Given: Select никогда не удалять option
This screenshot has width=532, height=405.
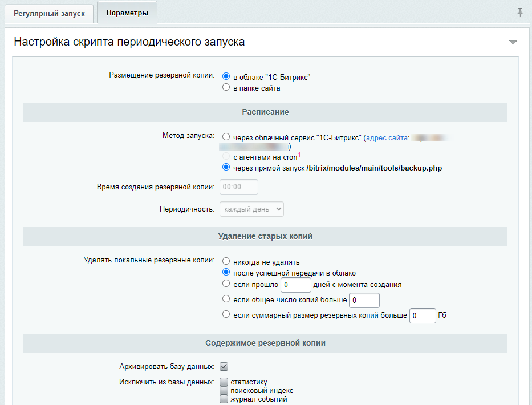Looking at the screenshot, I should (x=226, y=261).
